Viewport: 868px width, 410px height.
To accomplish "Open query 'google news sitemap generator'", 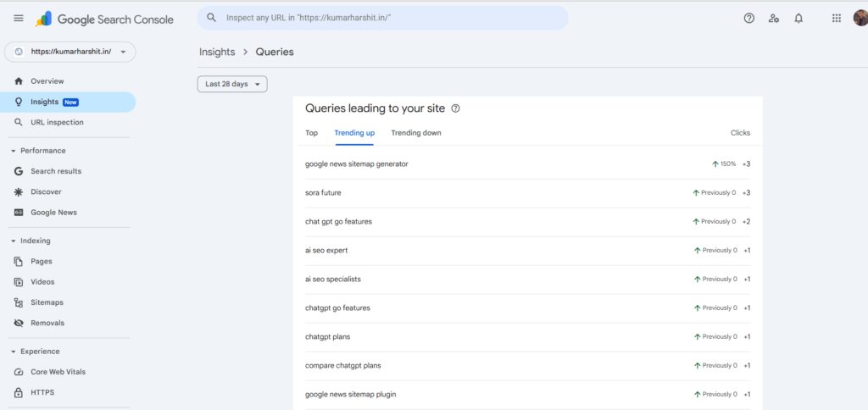I will [357, 164].
